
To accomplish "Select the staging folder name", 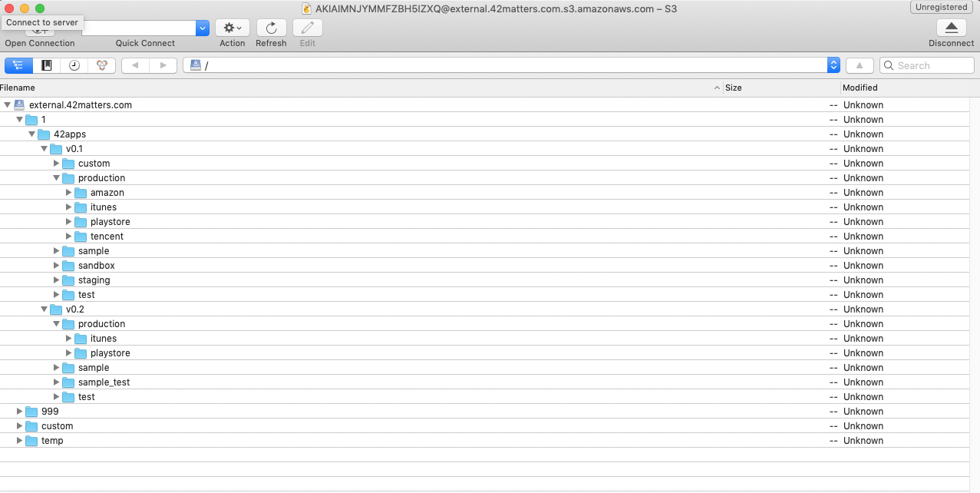I will click(94, 280).
